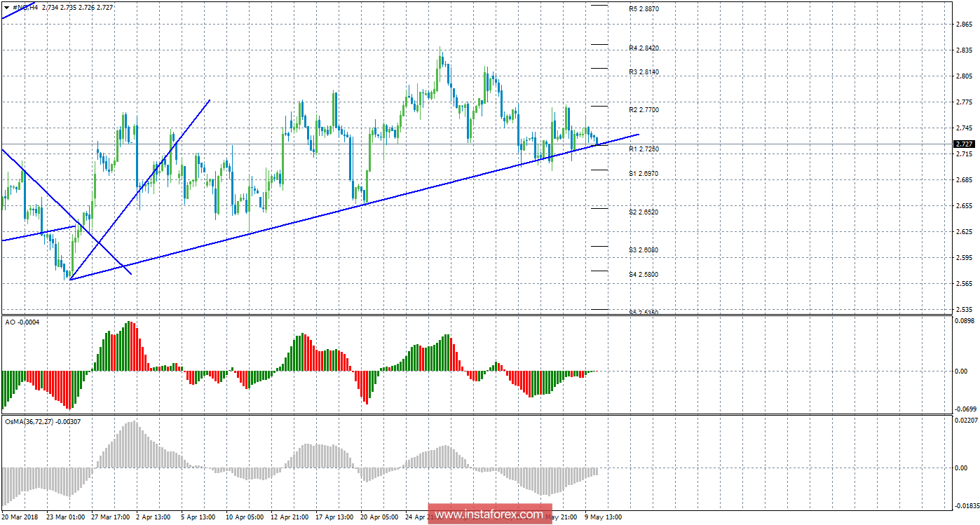Screen dimensions: 980x525
Task: Click the AO scale value -0.0699
Action: pyautogui.click(x=965, y=409)
